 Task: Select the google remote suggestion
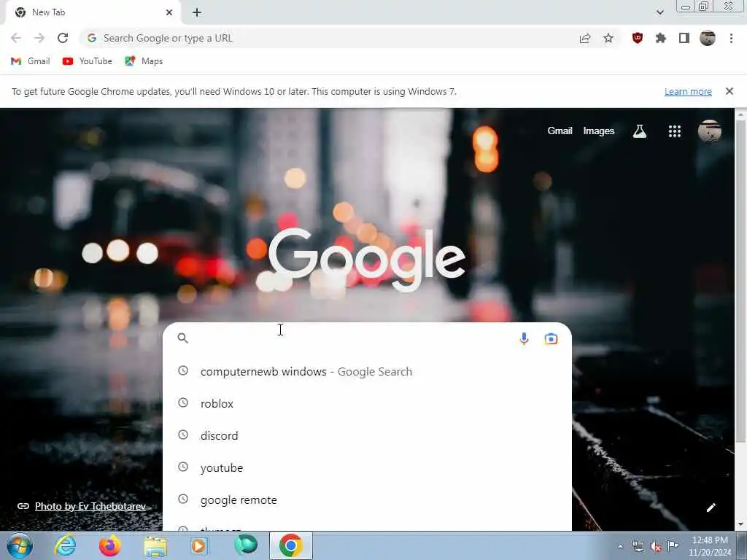(367, 499)
